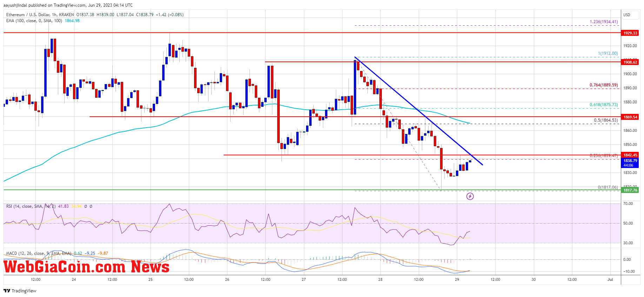Select the RSI (14, close, SMA, 14, 2) legend

[31, 206]
